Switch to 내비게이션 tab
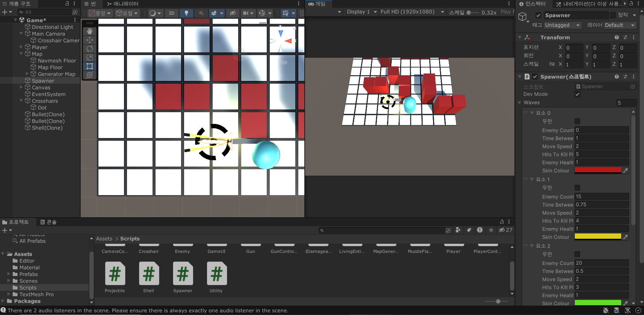Viewport: 644px width, 315px height. coord(589,4)
